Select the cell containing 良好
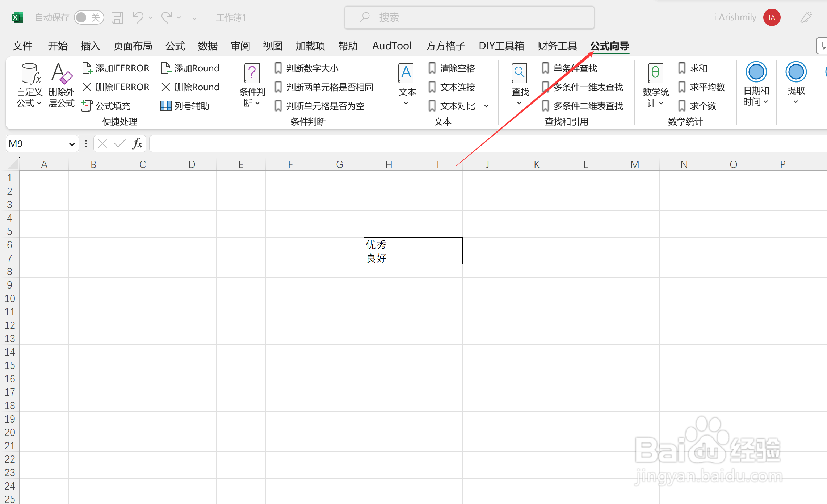This screenshot has width=827, height=504. coord(389,258)
